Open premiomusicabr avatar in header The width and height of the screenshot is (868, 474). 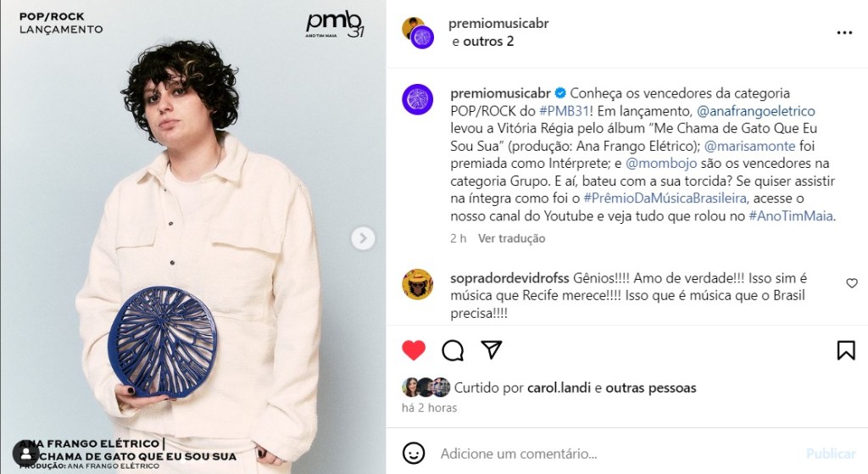[x=419, y=33]
